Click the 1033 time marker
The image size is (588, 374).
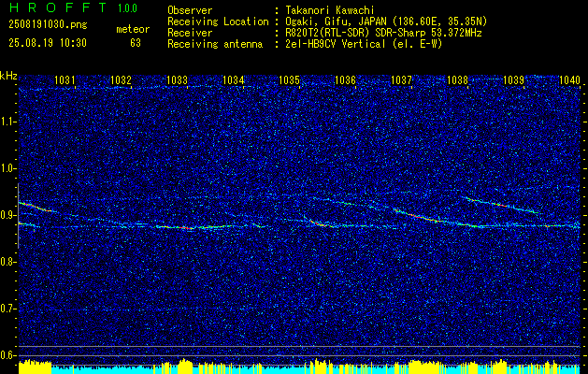(177, 79)
